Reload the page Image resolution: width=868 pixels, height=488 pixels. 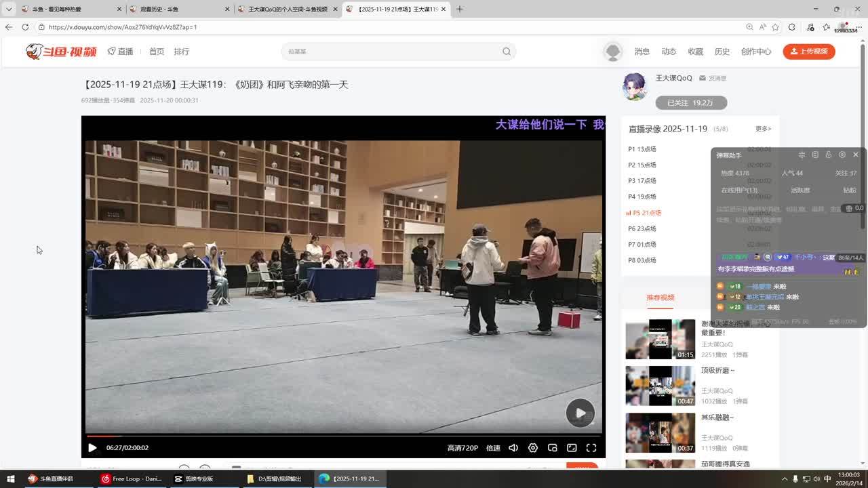25,27
